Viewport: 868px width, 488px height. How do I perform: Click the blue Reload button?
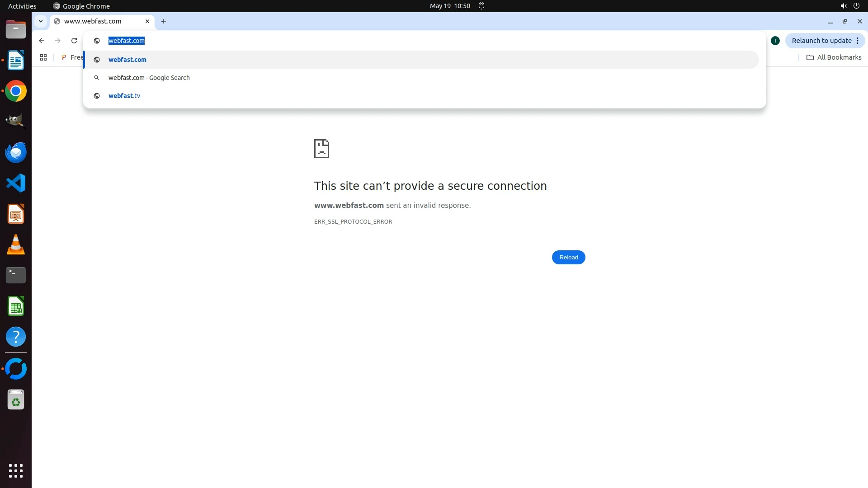pyautogui.click(x=568, y=258)
